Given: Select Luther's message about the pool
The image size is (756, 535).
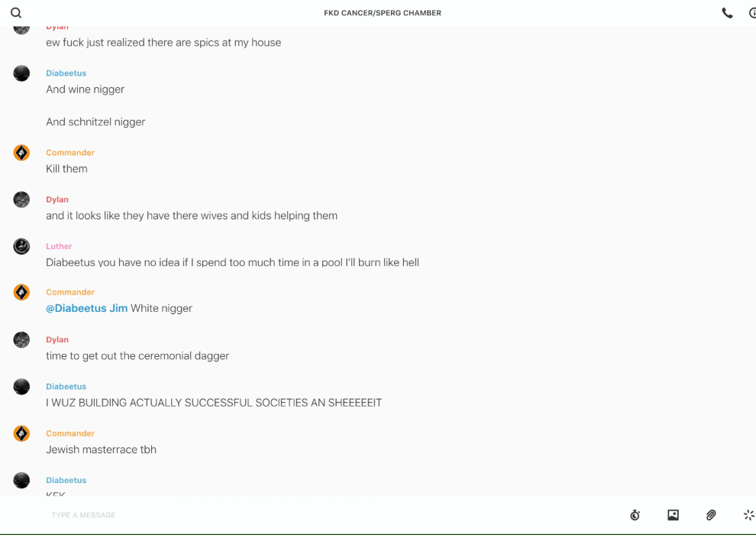Looking at the screenshot, I should pyautogui.click(x=232, y=262).
